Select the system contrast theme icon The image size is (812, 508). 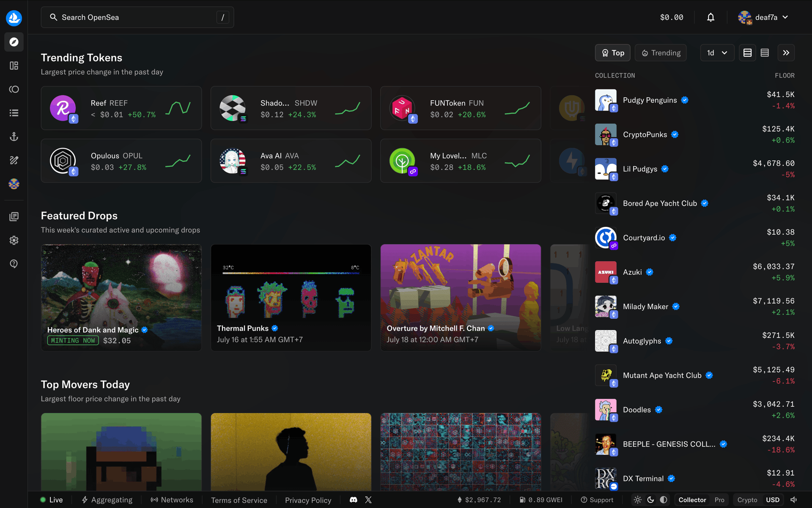pos(664,500)
